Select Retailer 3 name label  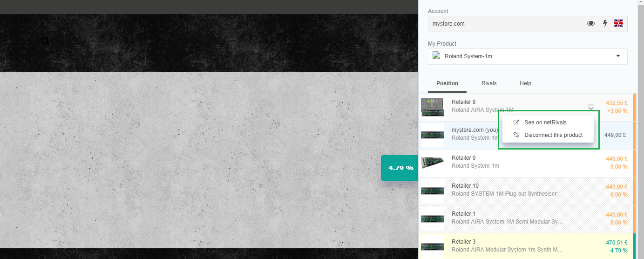click(463, 242)
